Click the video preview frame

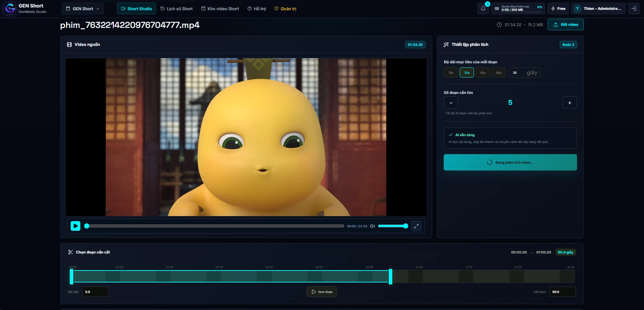(x=246, y=137)
